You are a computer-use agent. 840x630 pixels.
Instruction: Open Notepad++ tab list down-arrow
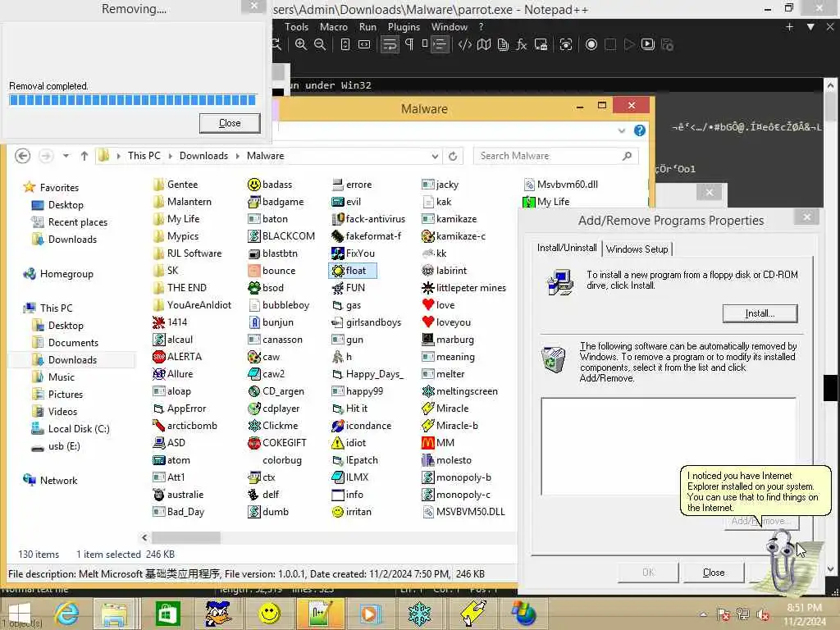click(x=810, y=27)
